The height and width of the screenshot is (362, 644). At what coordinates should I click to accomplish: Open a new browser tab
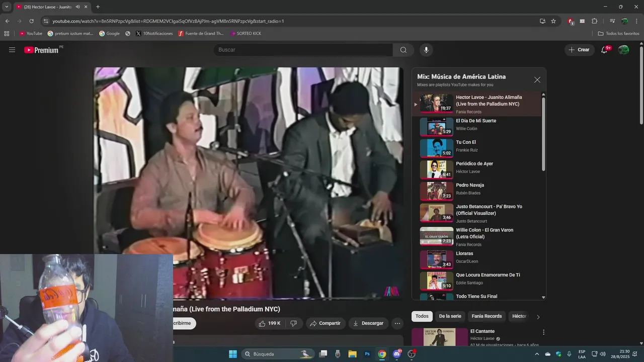[98, 7]
